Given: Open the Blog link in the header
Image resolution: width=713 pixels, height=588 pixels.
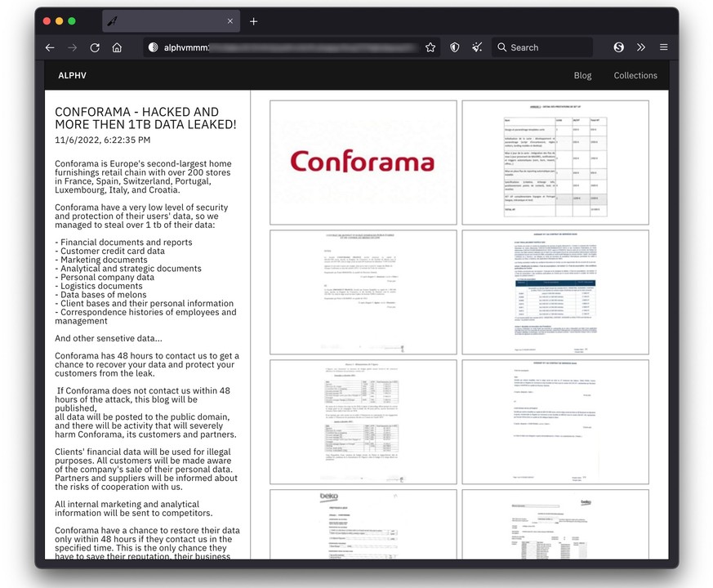Looking at the screenshot, I should click(582, 75).
